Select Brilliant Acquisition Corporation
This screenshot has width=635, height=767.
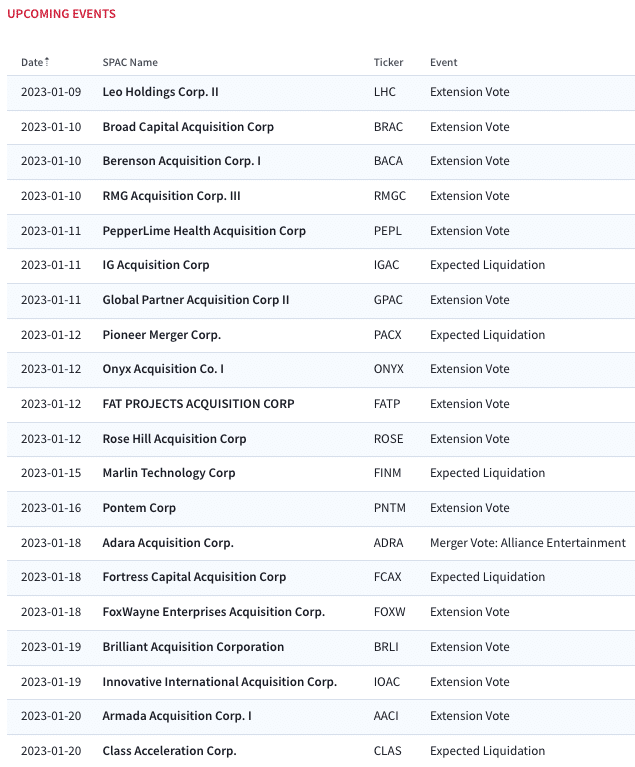pos(193,647)
